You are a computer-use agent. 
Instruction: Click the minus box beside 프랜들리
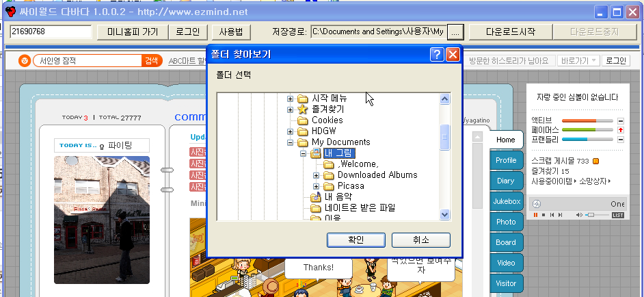click(621, 140)
